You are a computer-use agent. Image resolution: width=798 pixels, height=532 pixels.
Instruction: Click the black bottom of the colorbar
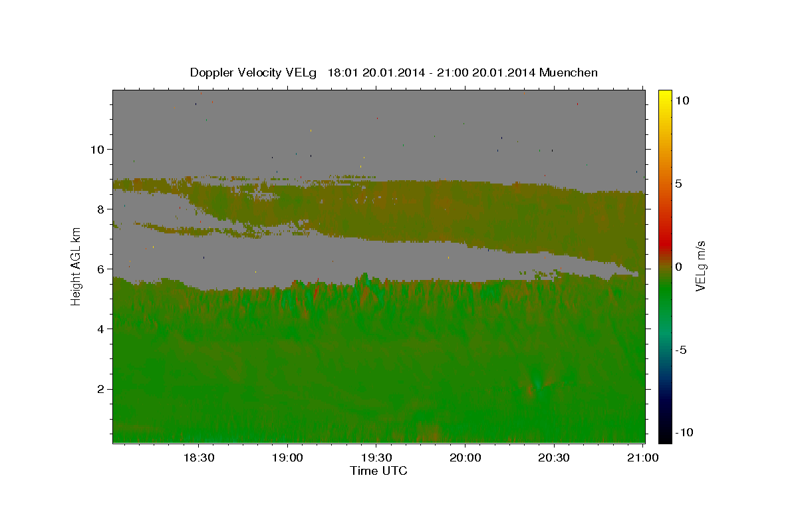[x=665, y=436]
